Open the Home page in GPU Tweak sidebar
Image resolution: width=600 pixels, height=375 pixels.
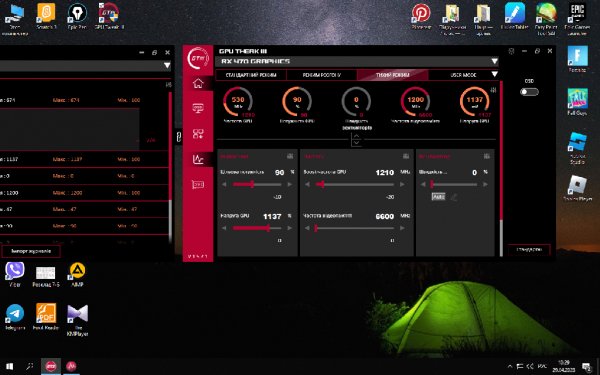[x=198, y=83]
